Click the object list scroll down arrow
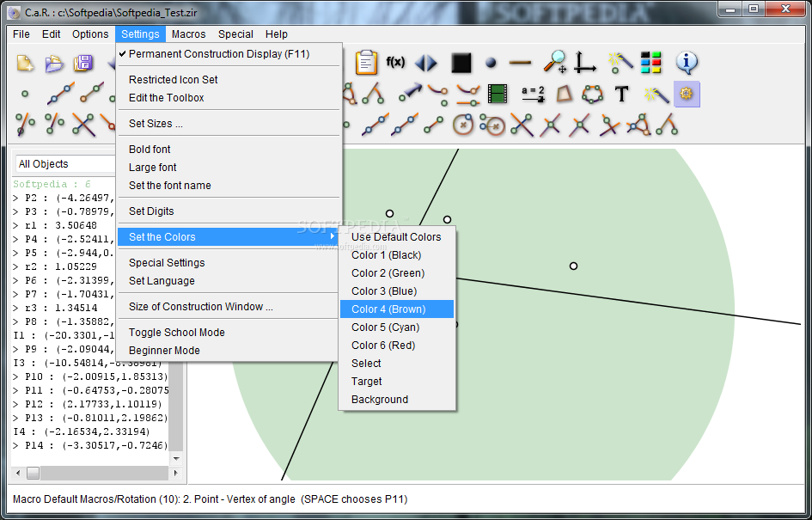812x520 pixels. (177, 458)
